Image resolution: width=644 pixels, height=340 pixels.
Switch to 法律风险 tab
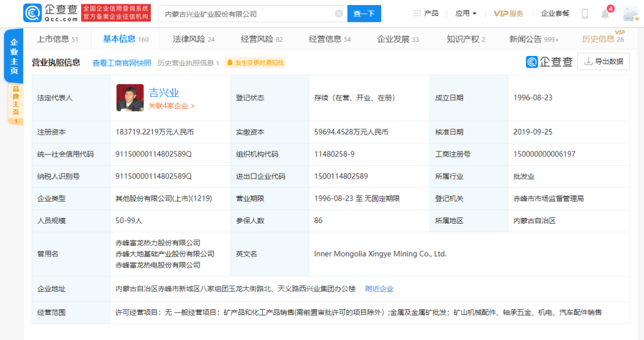pyautogui.click(x=194, y=39)
